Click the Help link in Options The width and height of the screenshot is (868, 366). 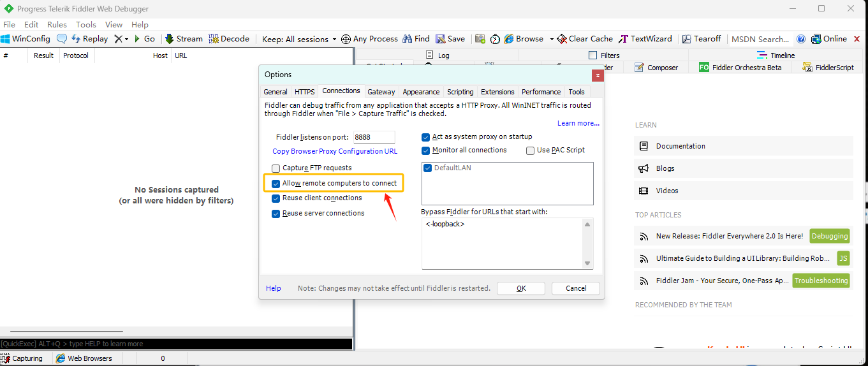tap(274, 288)
